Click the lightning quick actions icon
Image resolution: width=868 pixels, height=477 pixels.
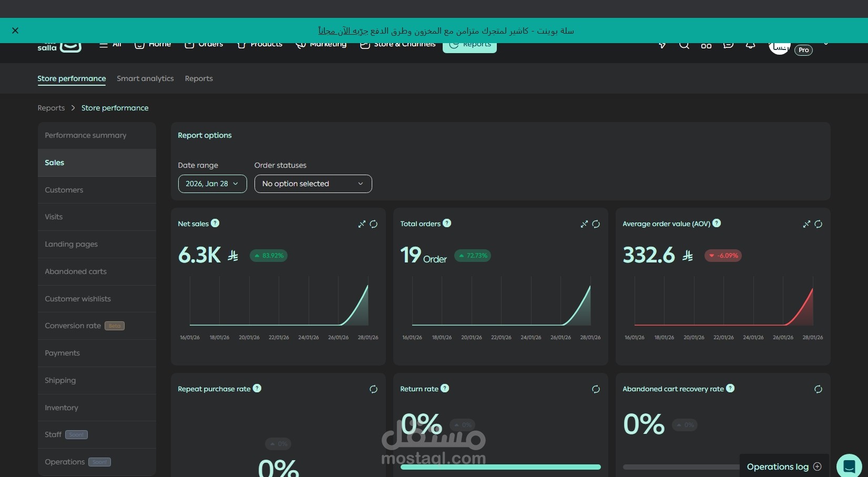662,45
